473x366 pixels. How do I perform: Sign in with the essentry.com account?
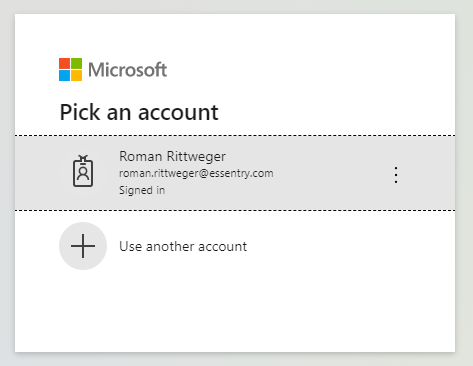pos(235,173)
